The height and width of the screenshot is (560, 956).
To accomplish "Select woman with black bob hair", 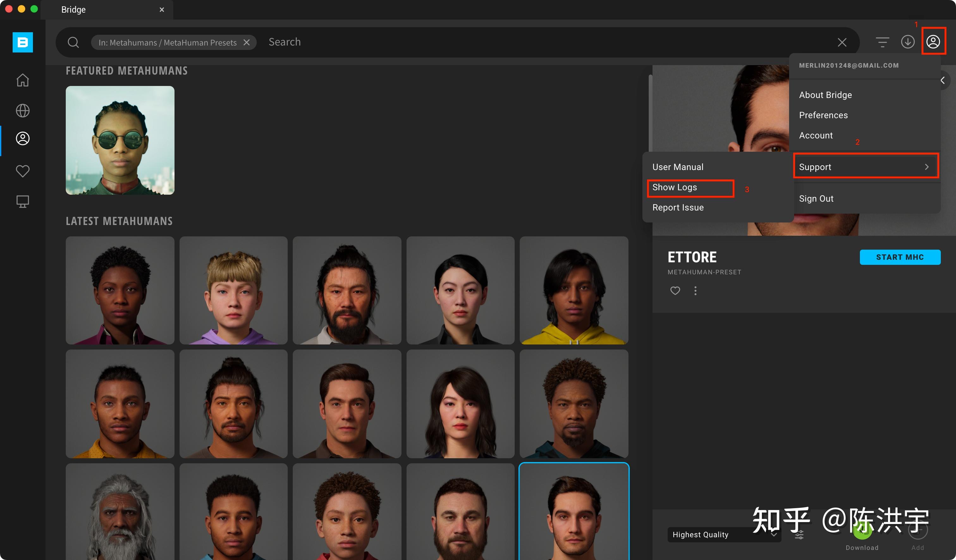I will 460,290.
